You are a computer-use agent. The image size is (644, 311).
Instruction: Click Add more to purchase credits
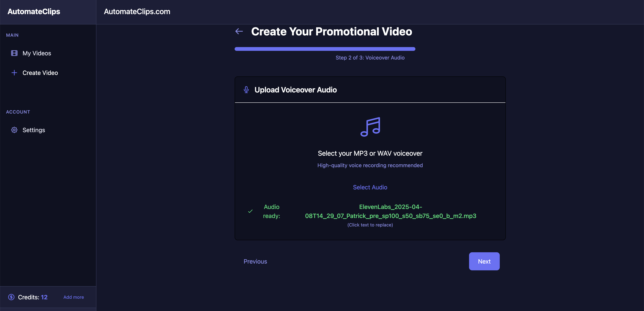73,297
